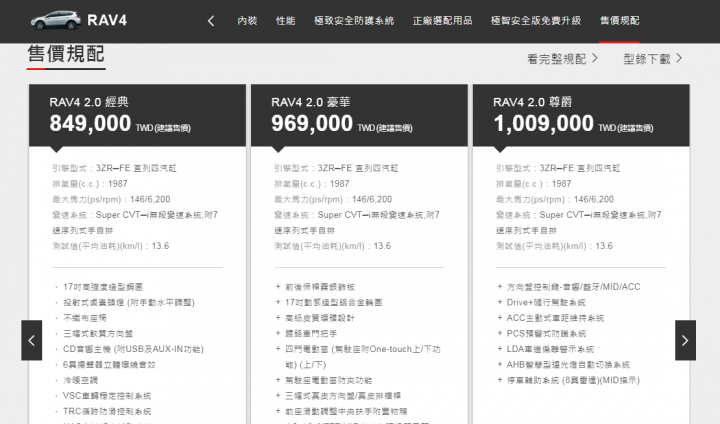
Task: Select the RAV4 2.0 豪華 card header
Action: point(359,115)
